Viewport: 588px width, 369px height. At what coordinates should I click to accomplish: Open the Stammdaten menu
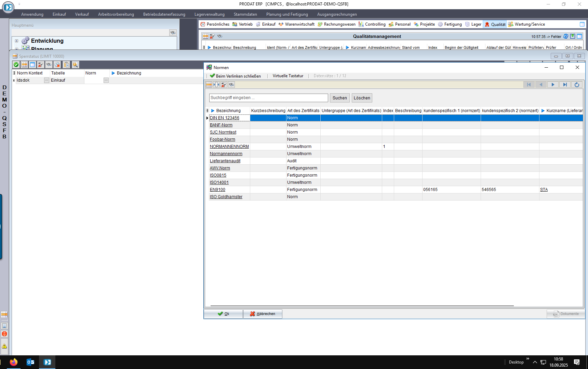[x=245, y=14]
